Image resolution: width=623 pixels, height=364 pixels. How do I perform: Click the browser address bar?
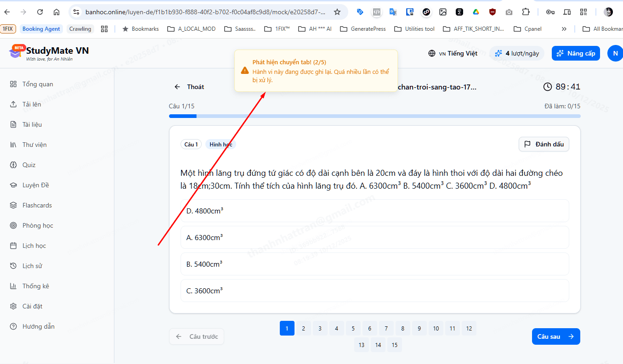coord(204,12)
